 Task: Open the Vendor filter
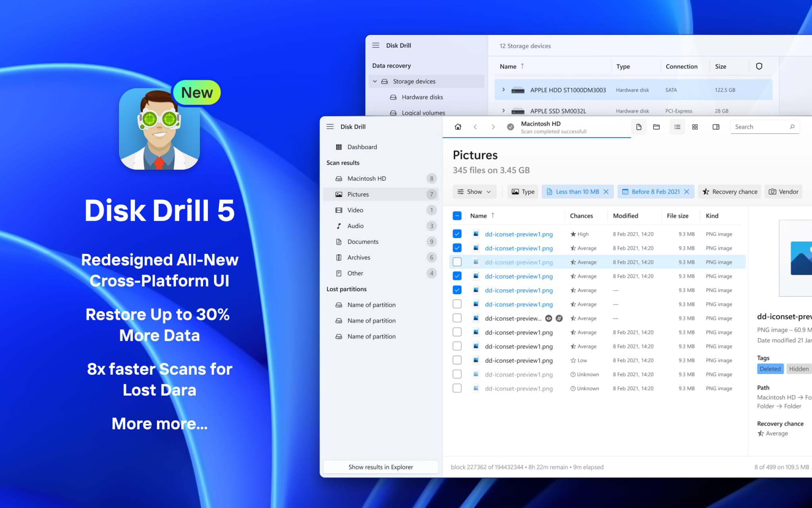[783, 192]
